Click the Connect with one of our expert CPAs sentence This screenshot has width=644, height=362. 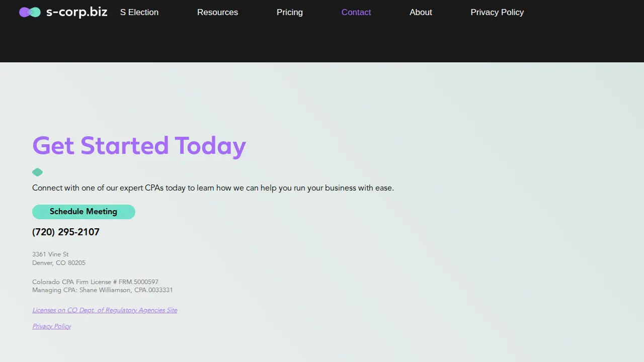pos(213,188)
